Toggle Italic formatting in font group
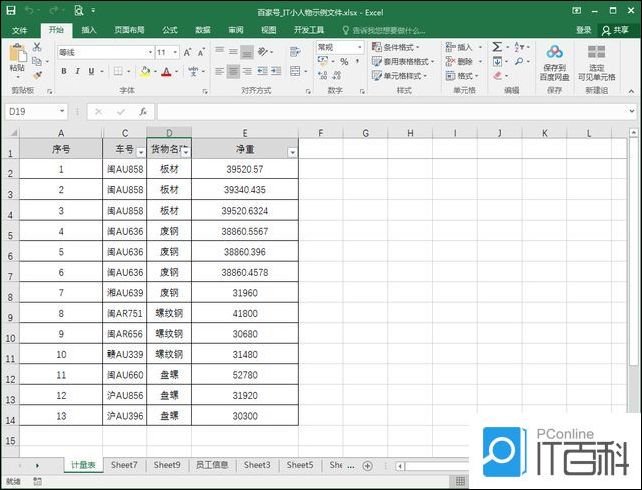Image resolution: width=642 pixels, height=490 pixels. tap(77, 72)
